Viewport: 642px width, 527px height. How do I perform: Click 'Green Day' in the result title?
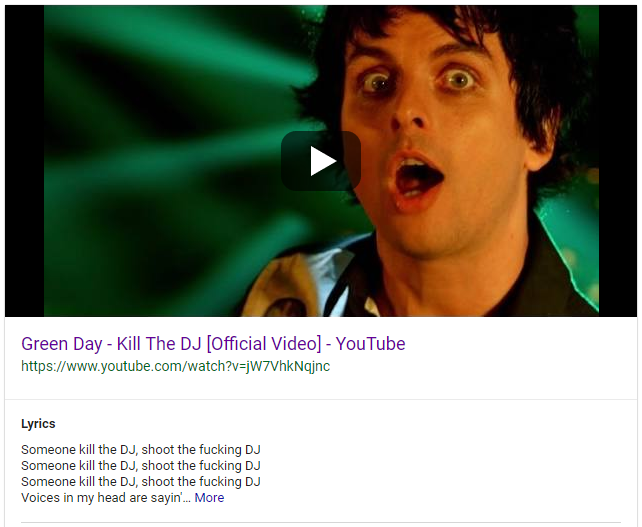pyautogui.click(x=62, y=344)
